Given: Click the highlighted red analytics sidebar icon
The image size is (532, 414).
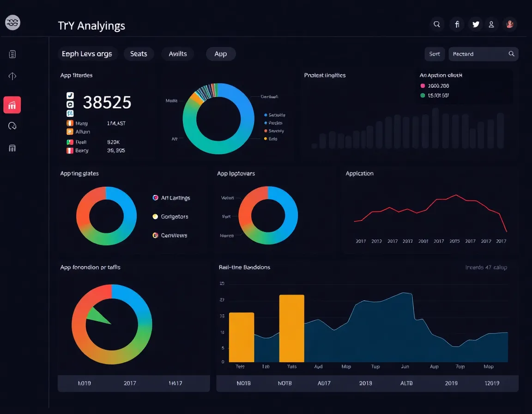Looking at the screenshot, I should click(12, 105).
